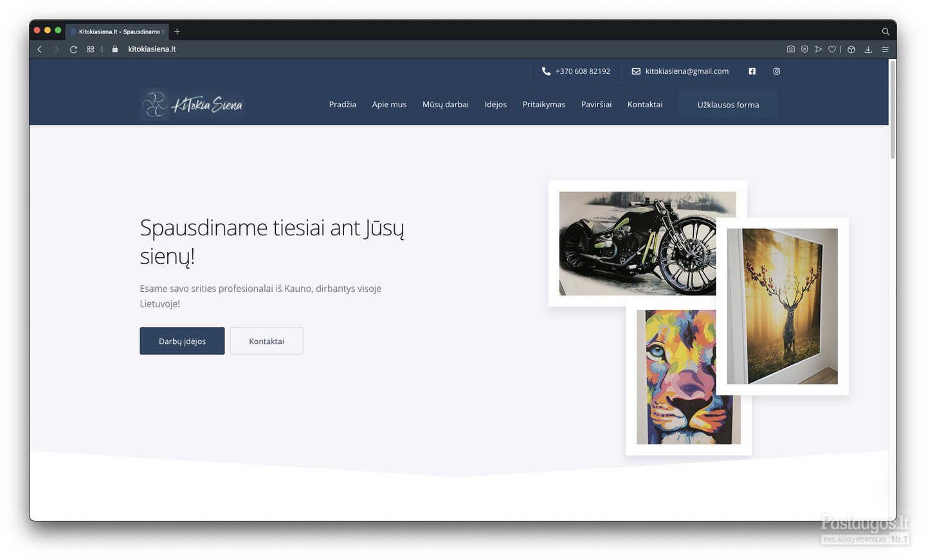Click the snapshot camera icon in toolbar
This screenshot has width=926, height=560.
point(790,49)
